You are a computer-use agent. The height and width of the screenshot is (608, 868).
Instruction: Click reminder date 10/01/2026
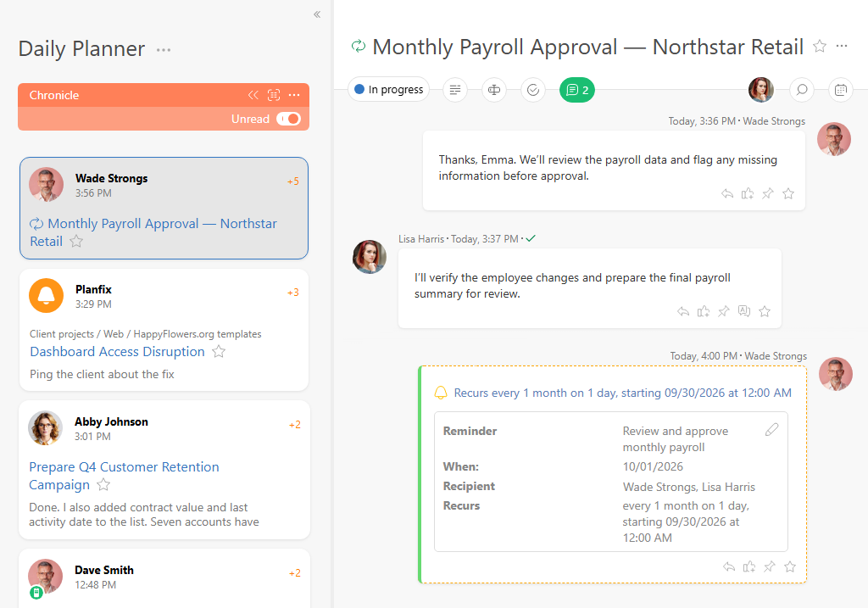(x=653, y=466)
